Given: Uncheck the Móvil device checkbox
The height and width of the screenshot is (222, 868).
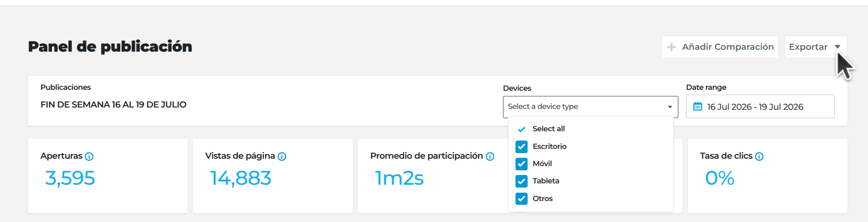Looking at the screenshot, I should [x=522, y=164].
